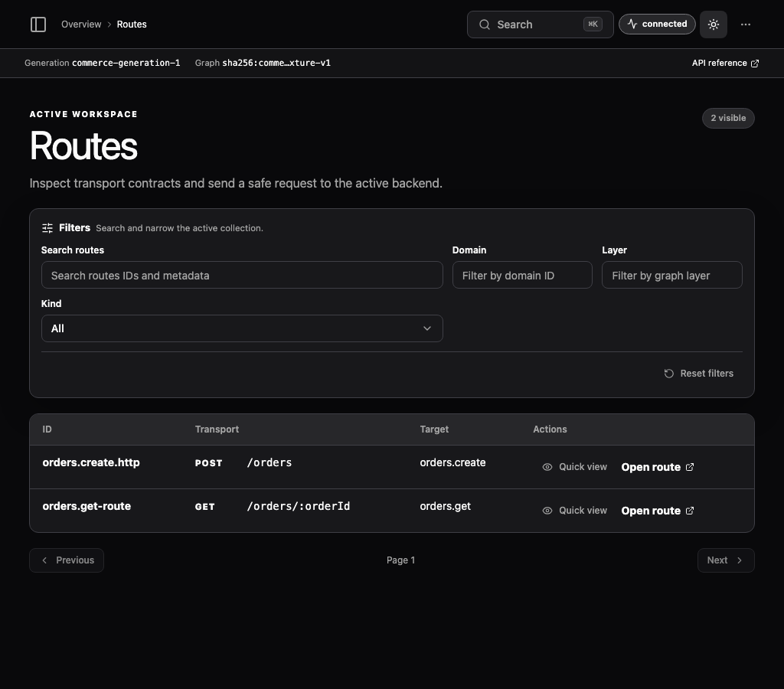This screenshot has height=689, width=784.
Task: Toggle the sidebar panel icon
Action: pos(38,24)
